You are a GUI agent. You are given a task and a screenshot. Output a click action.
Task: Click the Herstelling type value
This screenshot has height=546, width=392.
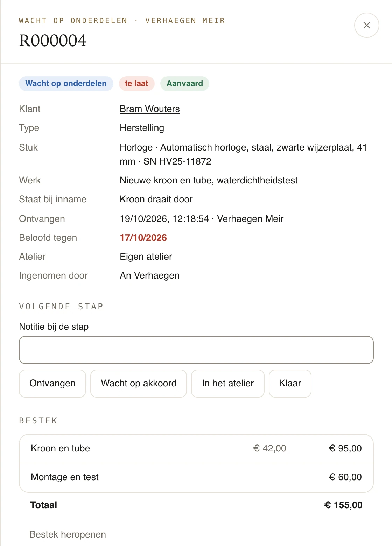pyautogui.click(x=142, y=128)
